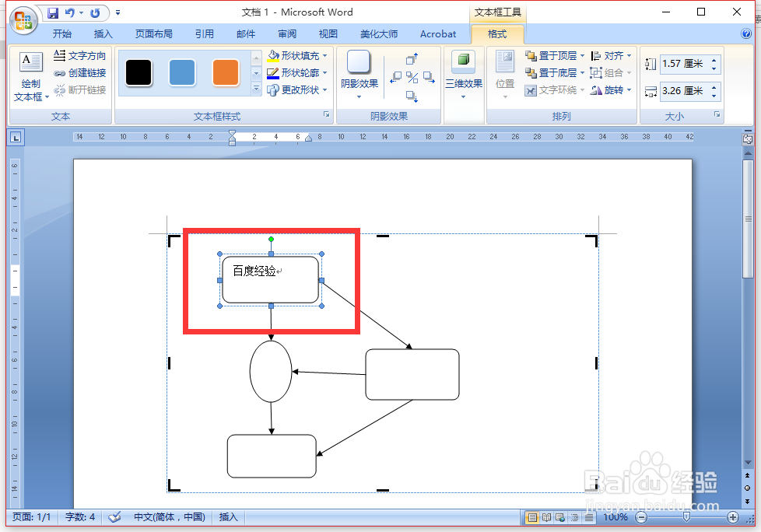Toggle shadow on/off in Shadow Effects group

tap(412, 78)
